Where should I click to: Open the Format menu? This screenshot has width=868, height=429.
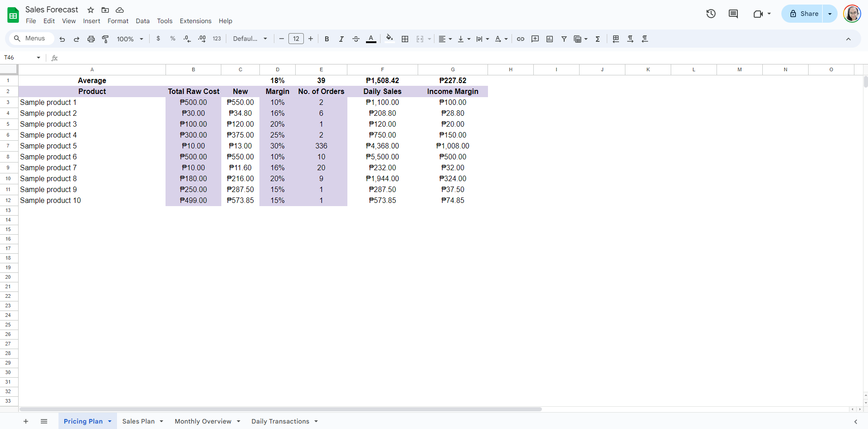(x=118, y=21)
